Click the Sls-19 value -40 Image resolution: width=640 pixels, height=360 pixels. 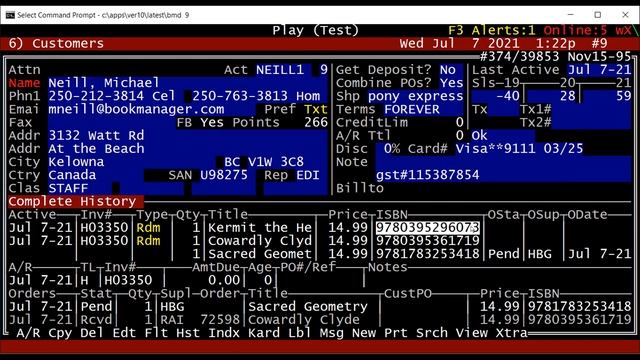(507, 96)
